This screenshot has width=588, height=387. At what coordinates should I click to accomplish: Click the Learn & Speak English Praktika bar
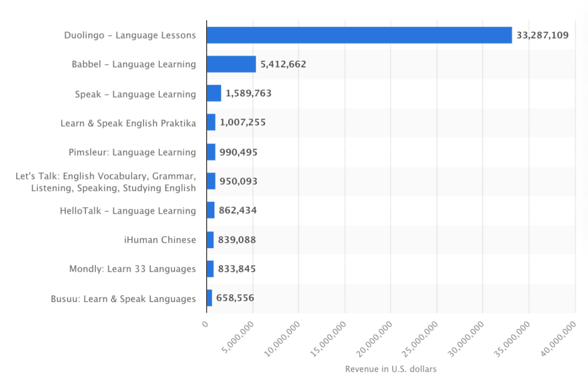pyautogui.click(x=211, y=122)
